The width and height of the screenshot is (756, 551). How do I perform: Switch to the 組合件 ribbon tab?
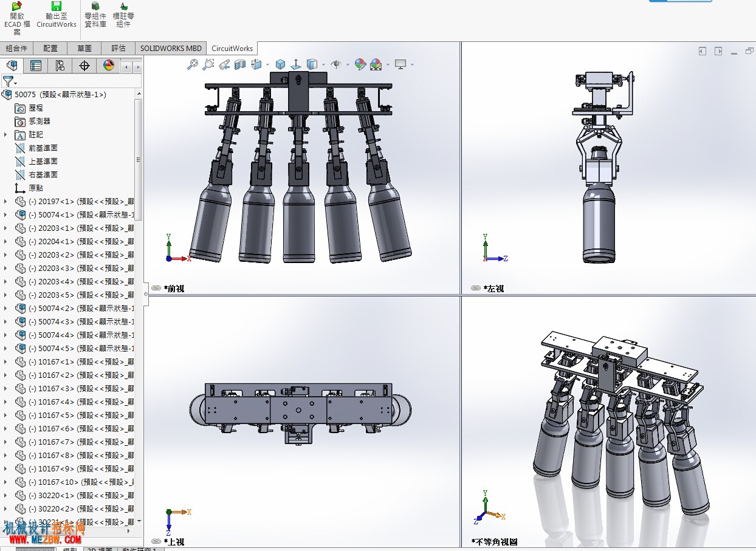pyautogui.click(x=16, y=48)
